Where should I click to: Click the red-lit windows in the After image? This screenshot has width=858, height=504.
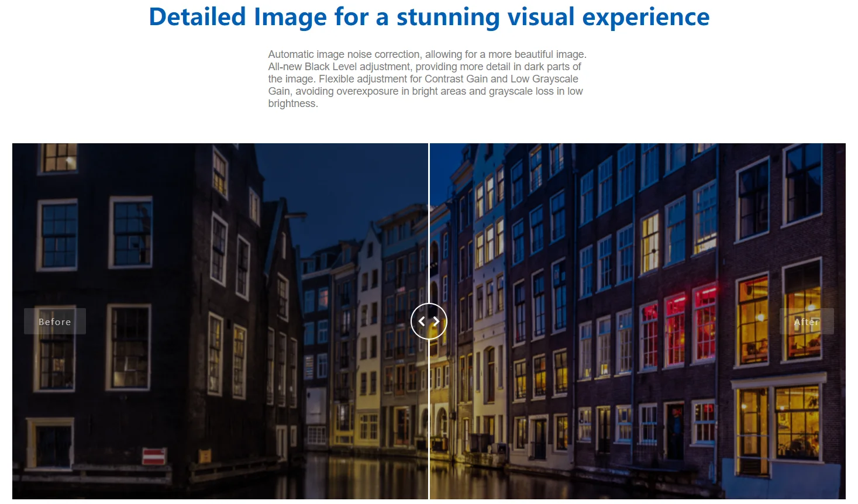[x=674, y=327]
